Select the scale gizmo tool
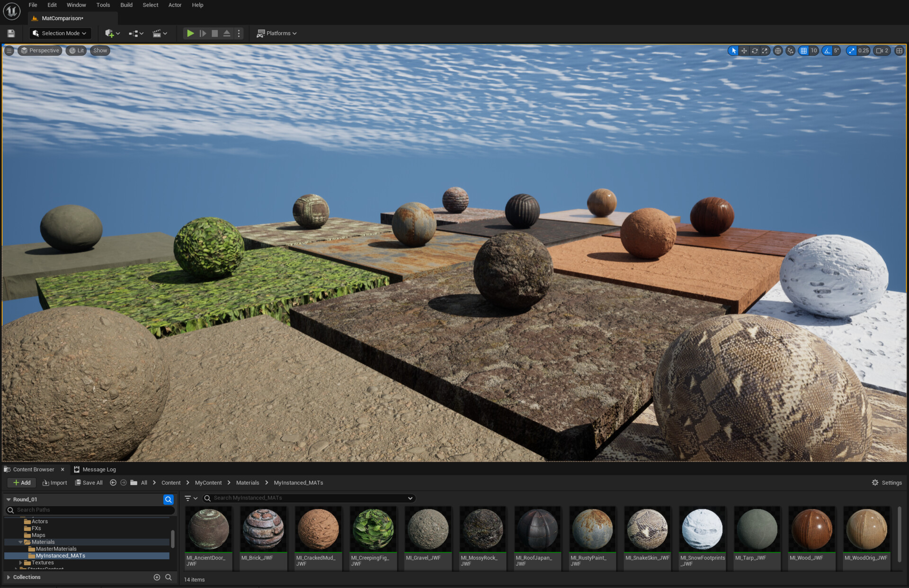This screenshot has width=909, height=588. [x=765, y=51]
